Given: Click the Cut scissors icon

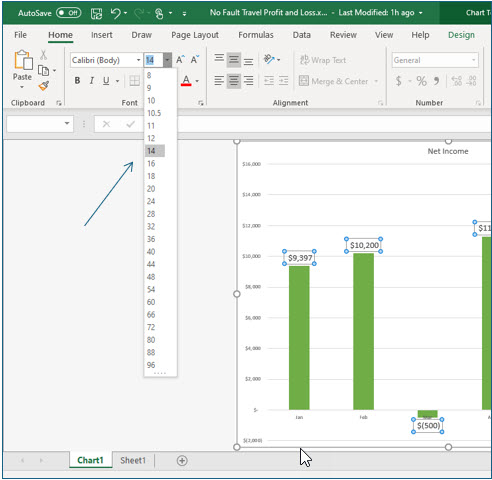Looking at the screenshot, I should 43,55.
